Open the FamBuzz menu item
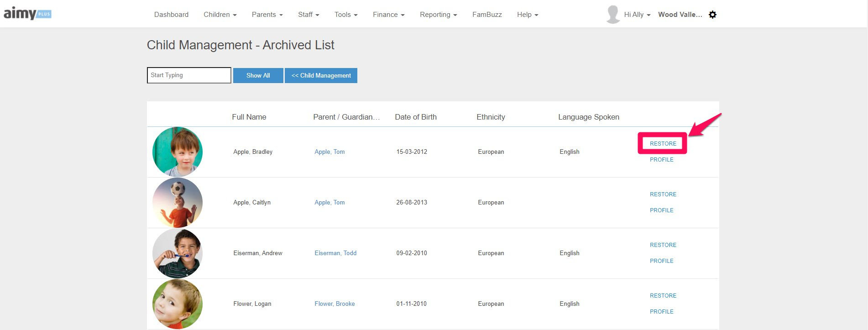The width and height of the screenshot is (868, 330). (487, 15)
